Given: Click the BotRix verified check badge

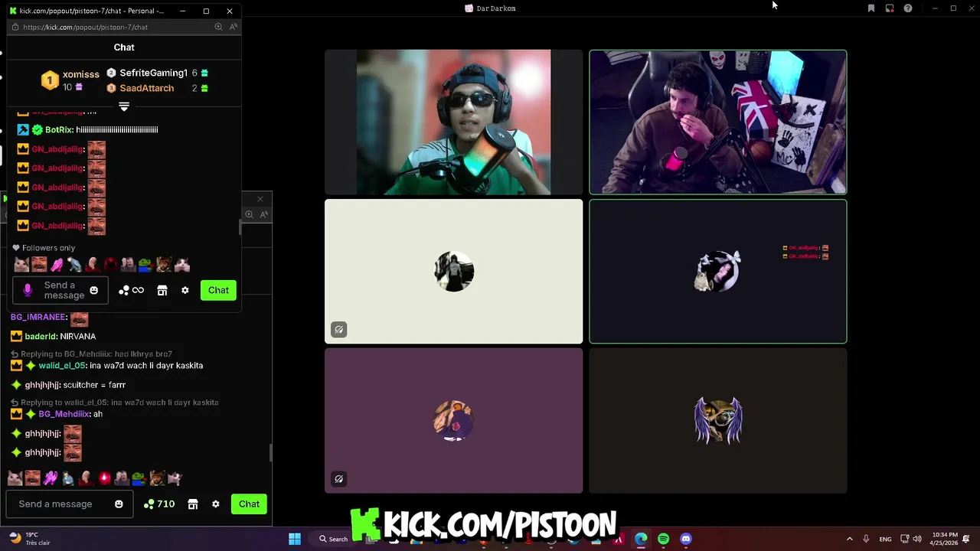Looking at the screenshot, I should click(37, 129).
